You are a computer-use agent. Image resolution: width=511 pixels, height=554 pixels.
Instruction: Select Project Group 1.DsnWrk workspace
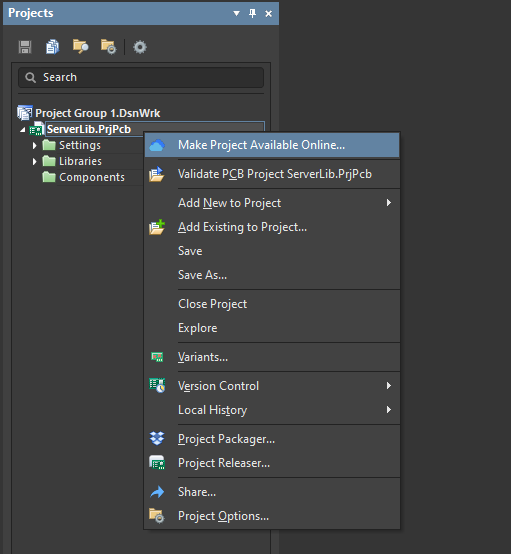pyautogui.click(x=98, y=113)
